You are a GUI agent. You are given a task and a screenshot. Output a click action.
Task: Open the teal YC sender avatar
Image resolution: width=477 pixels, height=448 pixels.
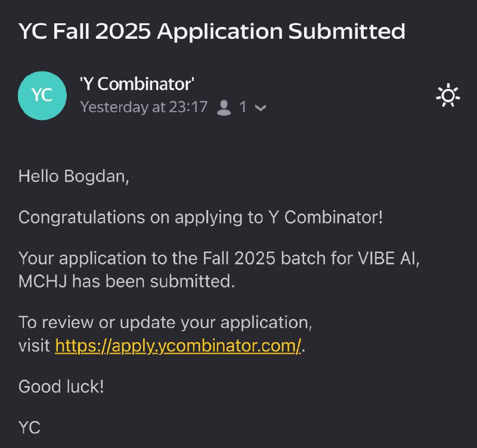point(42,95)
